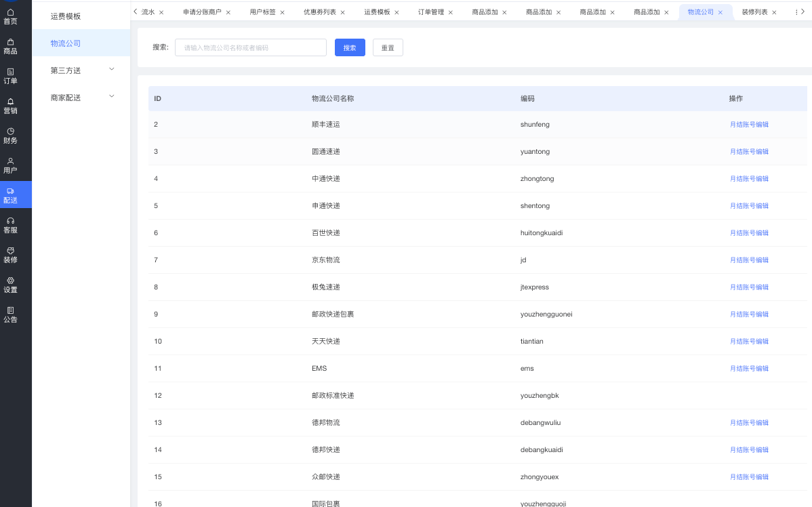Switch to the 申请分账商户 tab

point(202,12)
